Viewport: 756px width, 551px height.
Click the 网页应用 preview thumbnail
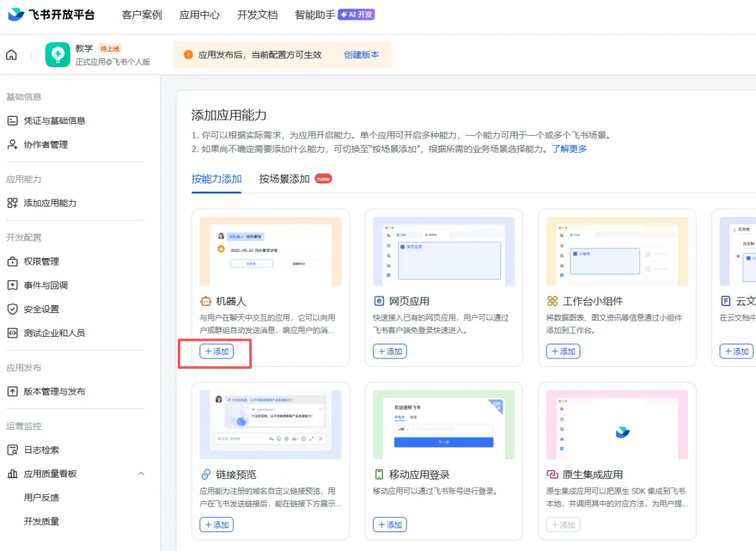(x=444, y=251)
